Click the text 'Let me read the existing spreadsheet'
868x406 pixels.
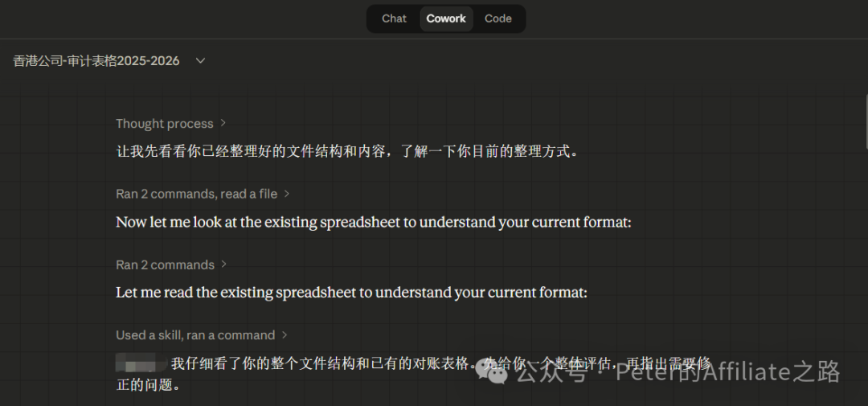[x=235, y=293]
